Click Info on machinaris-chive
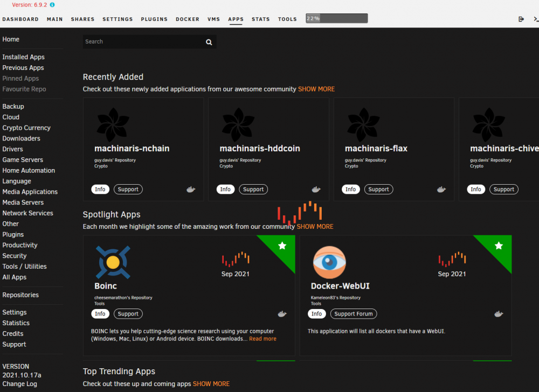The width and height of the screenshot is (539, 392). [x=476, y=190]
